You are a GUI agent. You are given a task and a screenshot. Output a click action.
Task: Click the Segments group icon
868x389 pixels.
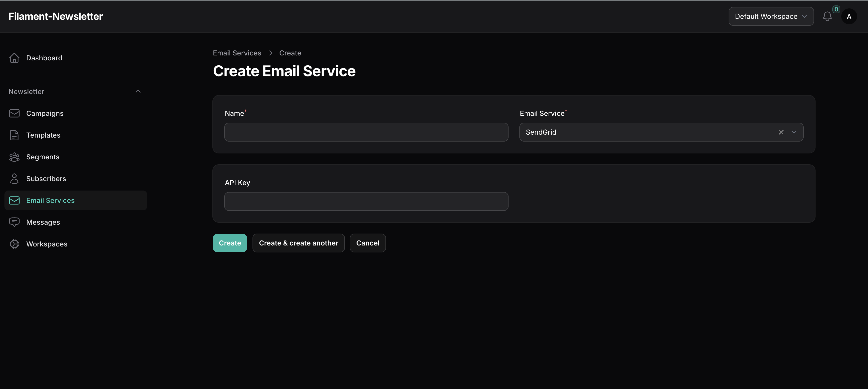click(x=14, y=157)
